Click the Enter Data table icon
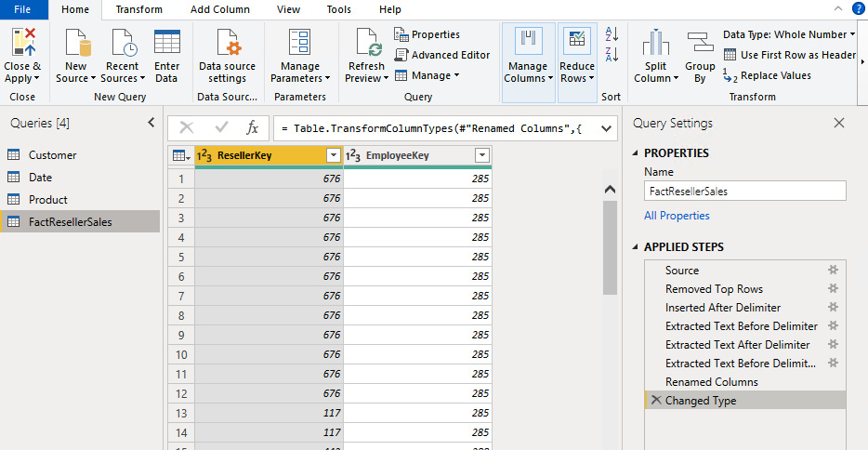 pos(166,42)
